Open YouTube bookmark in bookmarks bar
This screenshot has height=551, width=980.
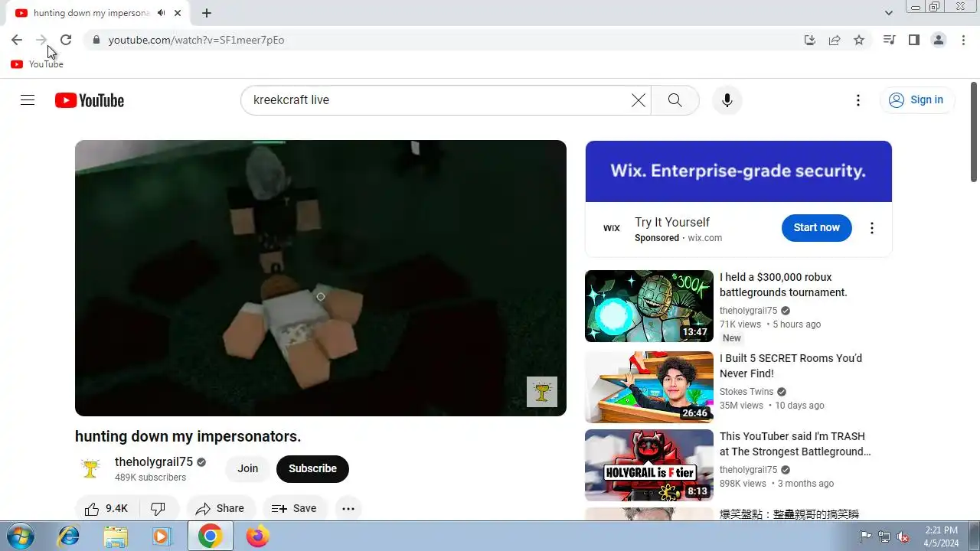point(38,64)
